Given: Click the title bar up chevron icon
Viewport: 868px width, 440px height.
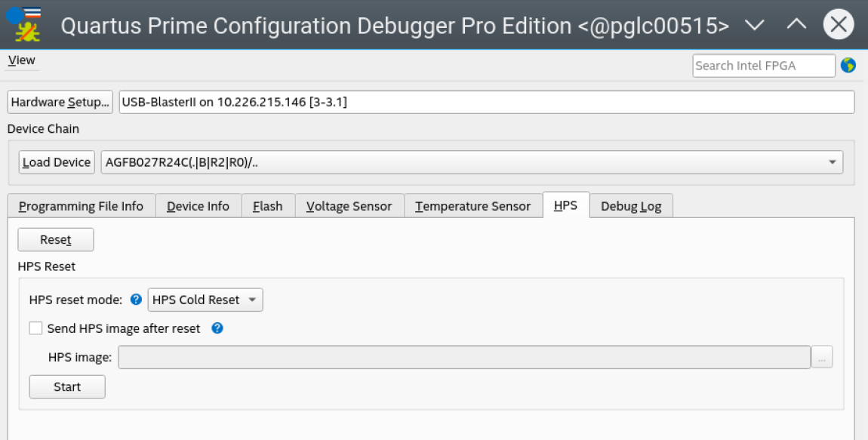Looking at the screenshot, I should tap(796, 25).
